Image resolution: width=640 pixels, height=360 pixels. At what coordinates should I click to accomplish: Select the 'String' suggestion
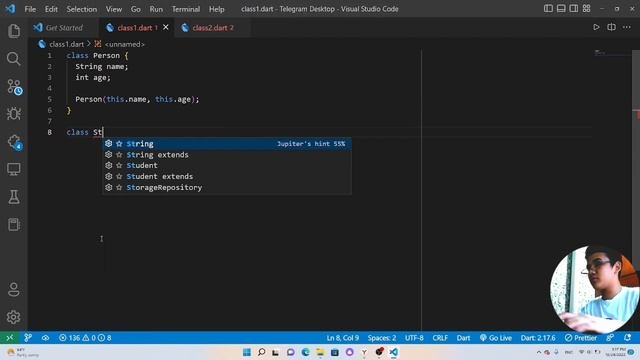(x=227, y=144)
